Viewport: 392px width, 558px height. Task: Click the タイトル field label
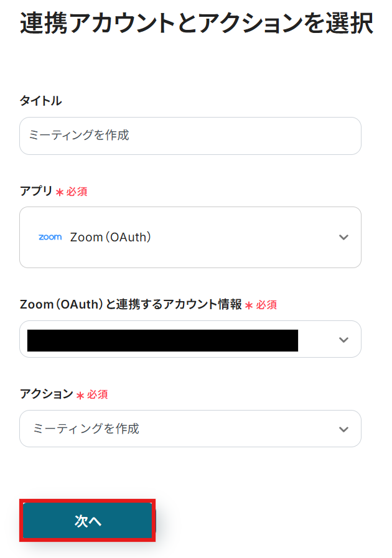point(40,101)
